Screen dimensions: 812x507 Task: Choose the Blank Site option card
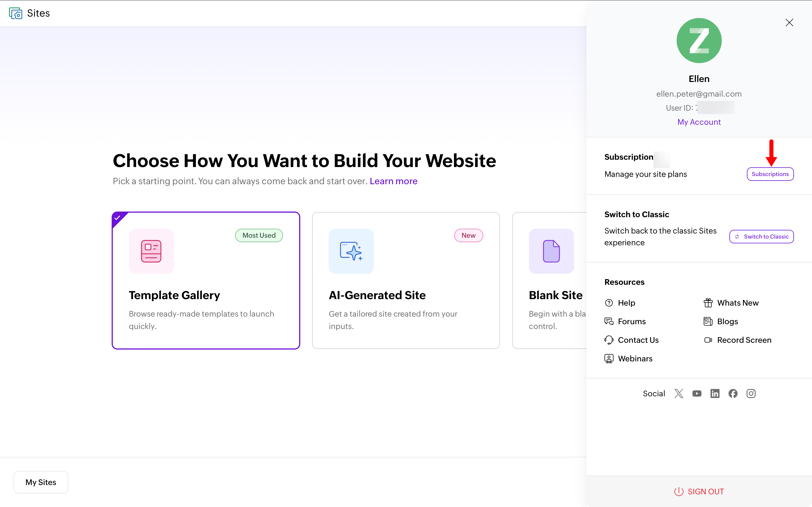tap(549, 280)
